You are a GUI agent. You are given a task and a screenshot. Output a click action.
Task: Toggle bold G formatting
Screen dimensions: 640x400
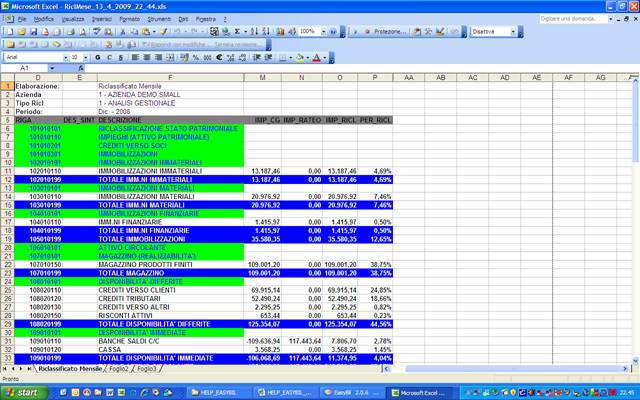pyautogui.click(x=98, y=58)
